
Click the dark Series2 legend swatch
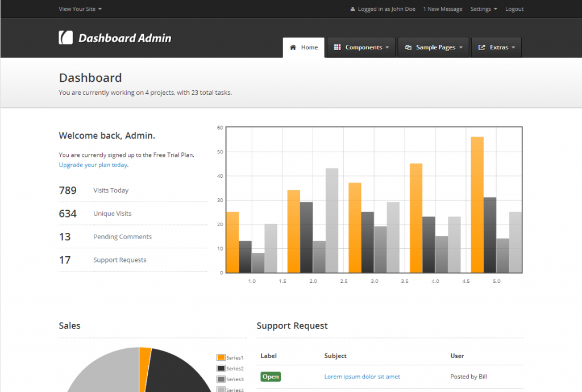tap(221, 368)
